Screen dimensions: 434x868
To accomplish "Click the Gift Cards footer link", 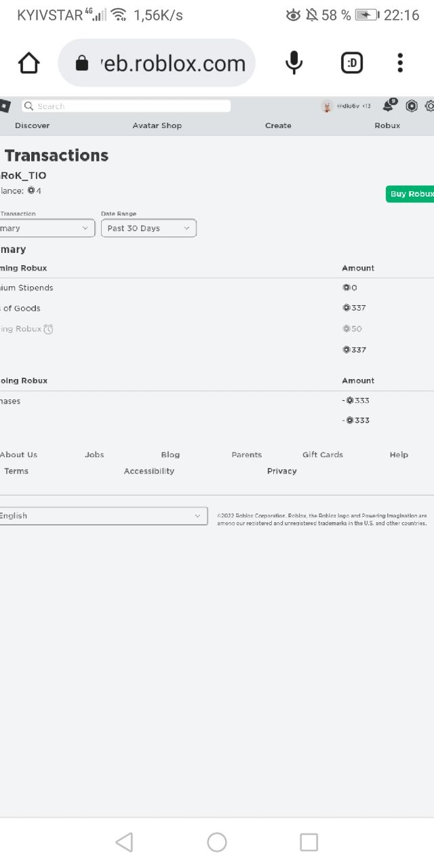I will point(323,455).
